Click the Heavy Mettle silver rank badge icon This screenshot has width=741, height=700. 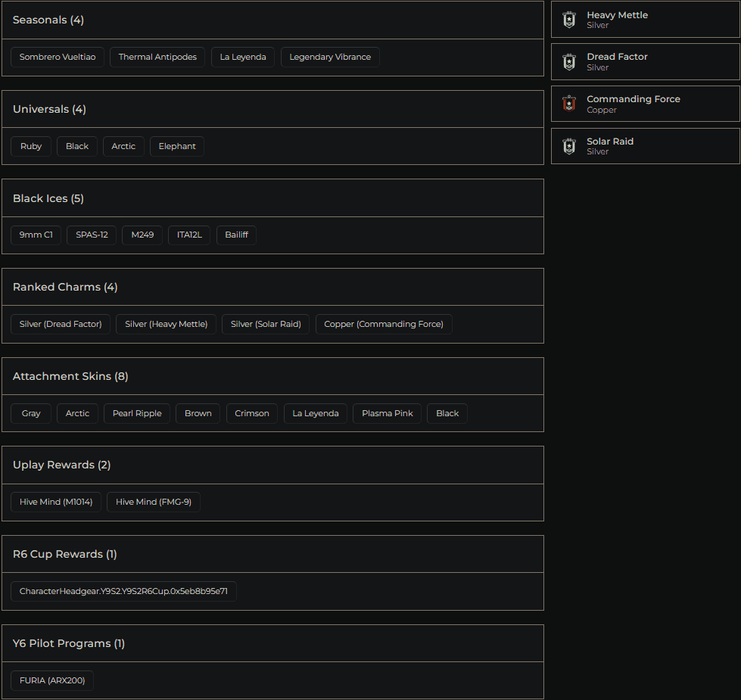pos(568,19)
